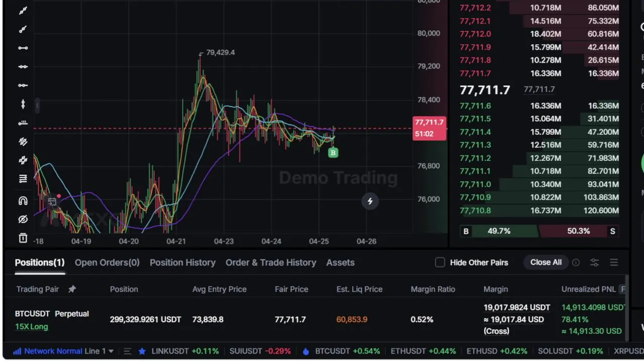Viewport: 644px width, 362px height.
Task: Open the BTCUSDT +0.54% ticker
Action: tap(348, 351)
